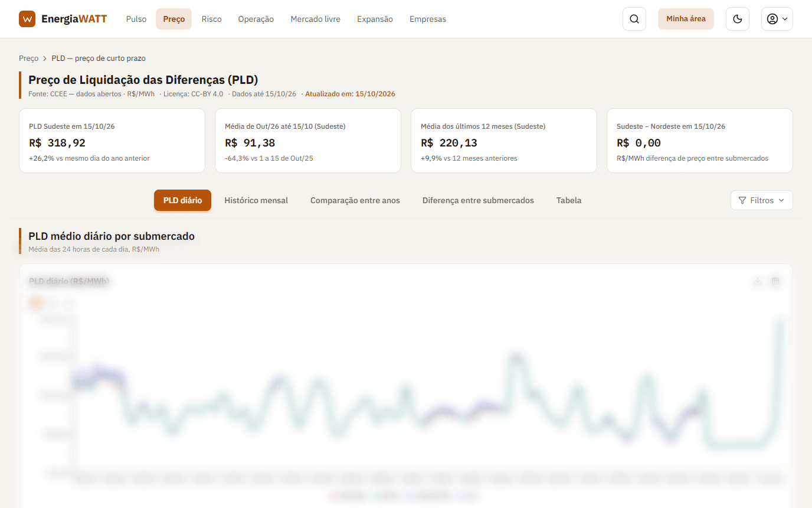Select the Preço nav item
The image size is (812, 508).
pyautogui.click(x=173, y=19)
